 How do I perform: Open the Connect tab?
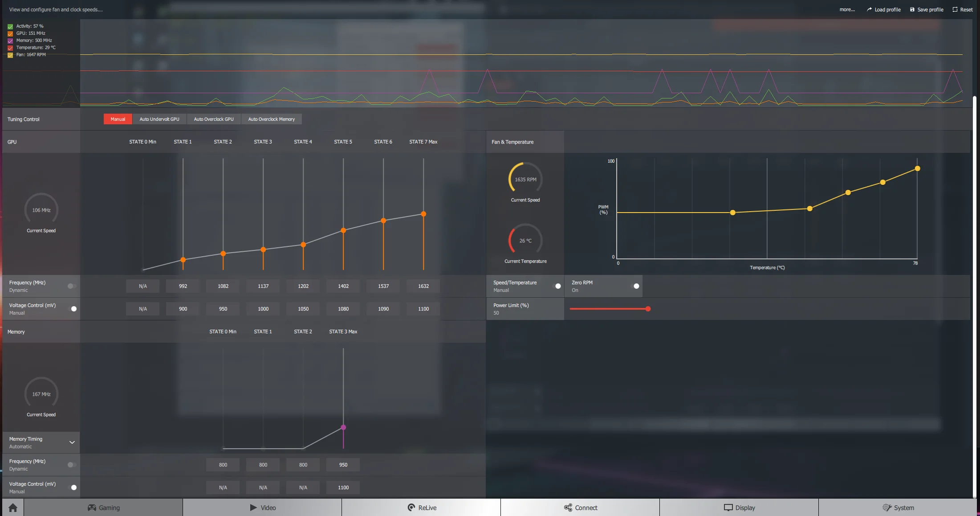point(580,508)
